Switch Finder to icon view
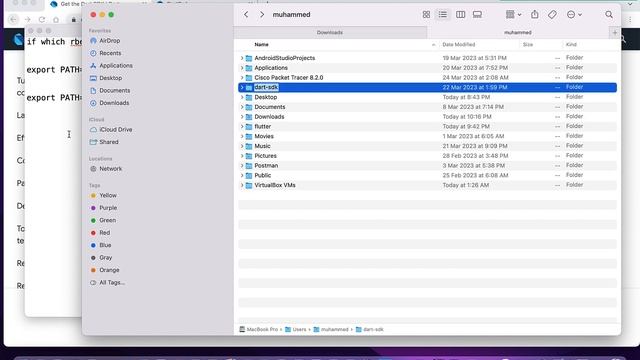640x360 pixels. [426, 15]
